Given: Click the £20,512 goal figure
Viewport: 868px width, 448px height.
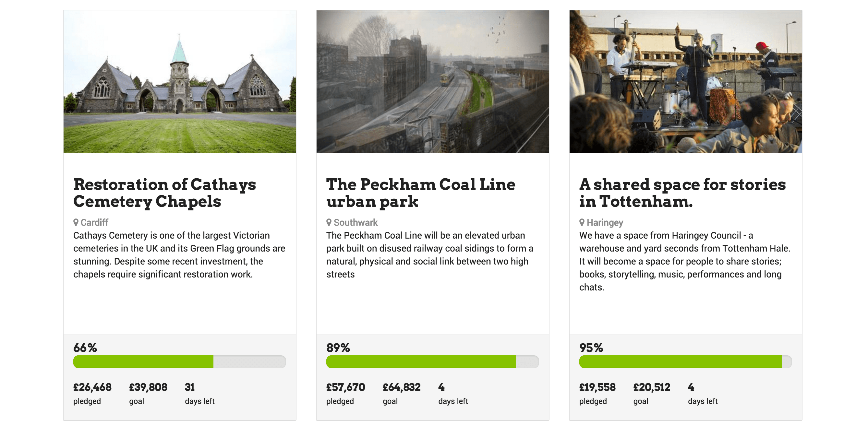Looking at the screenshot, I should click(652, 387).
